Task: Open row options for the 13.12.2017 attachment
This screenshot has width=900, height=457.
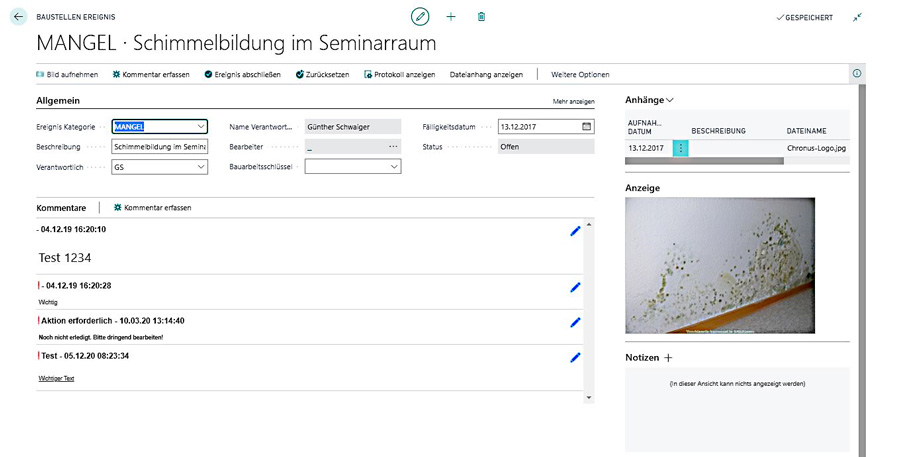Action: [x=681, y=148]
